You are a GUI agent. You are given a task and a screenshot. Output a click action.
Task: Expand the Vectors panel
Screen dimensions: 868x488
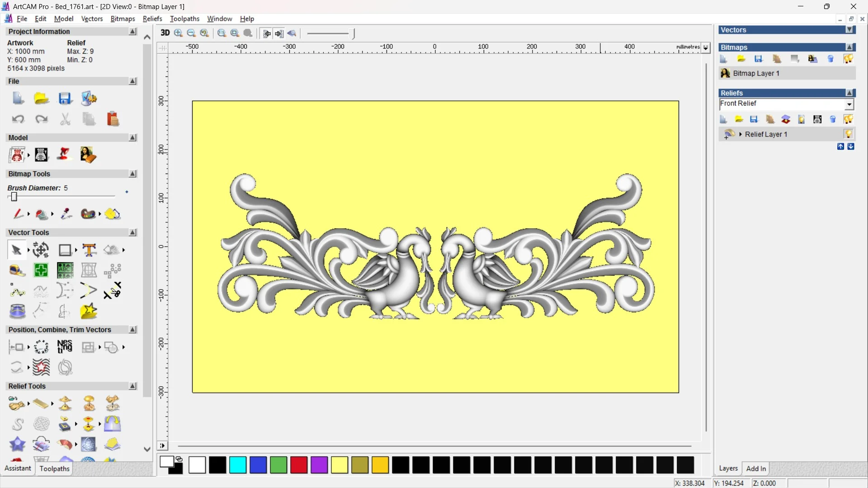click(x=849, y=30)
